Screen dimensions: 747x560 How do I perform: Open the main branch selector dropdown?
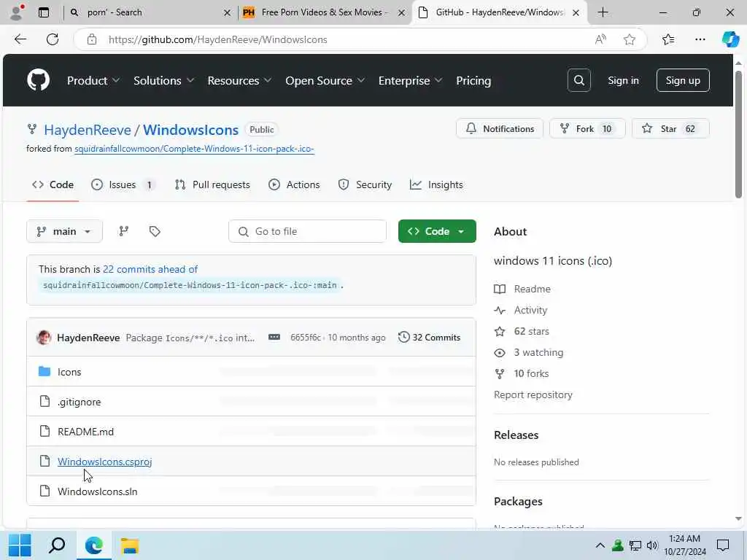(x=64, y=231)
